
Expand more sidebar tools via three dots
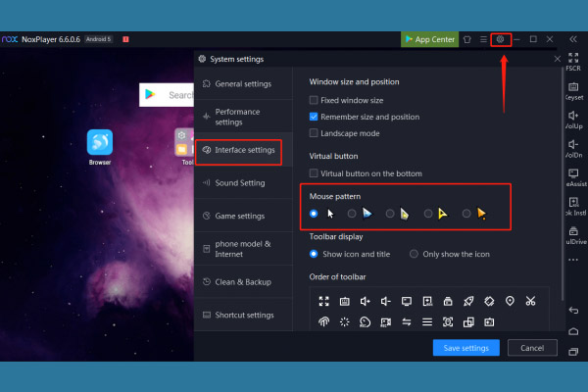click(573, 260)
